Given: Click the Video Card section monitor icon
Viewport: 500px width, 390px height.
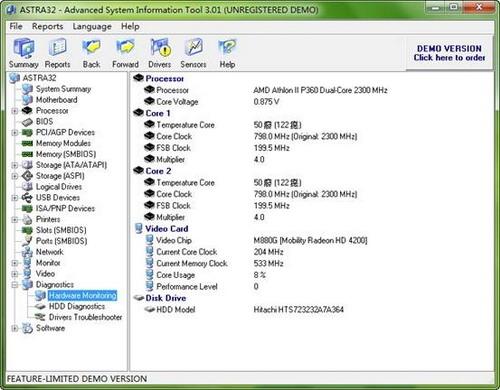Looking at the screenshot, I should (x=139, y=229).
